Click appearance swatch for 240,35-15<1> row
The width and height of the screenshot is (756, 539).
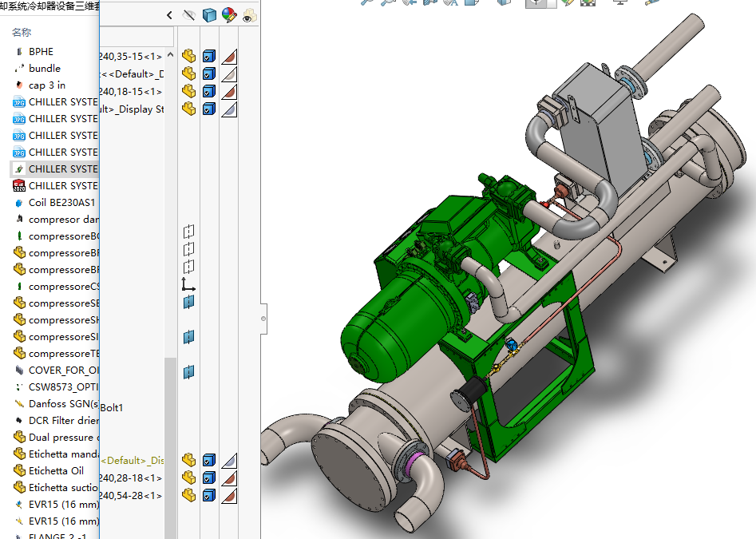229,56
